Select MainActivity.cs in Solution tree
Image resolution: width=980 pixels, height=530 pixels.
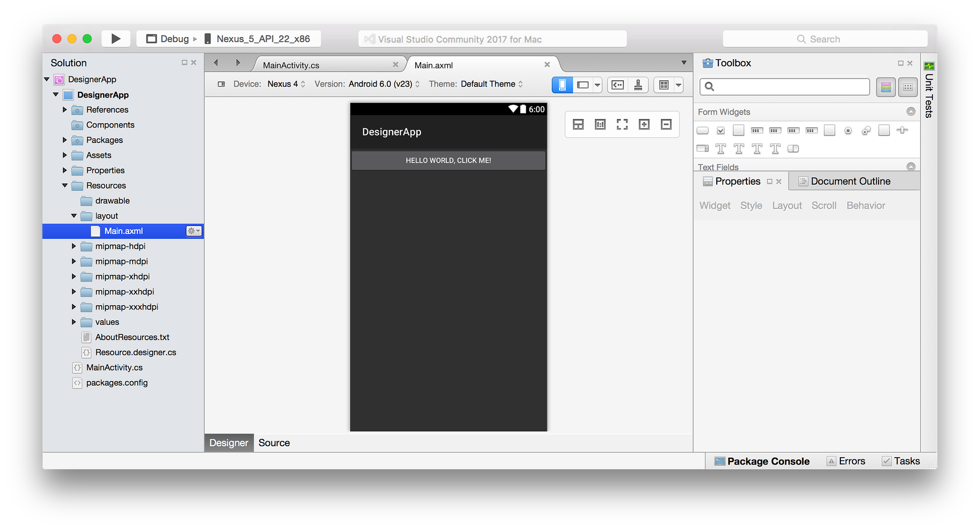click(x=115, y=368)
